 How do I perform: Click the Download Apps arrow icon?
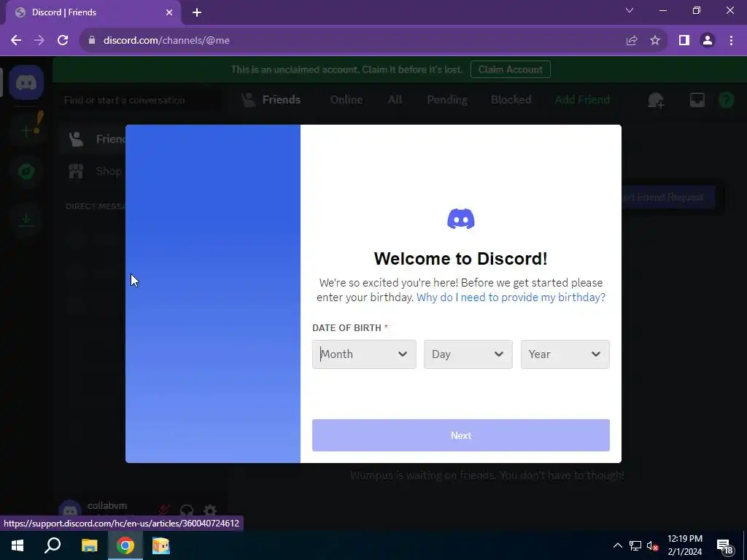coord(26,219)
